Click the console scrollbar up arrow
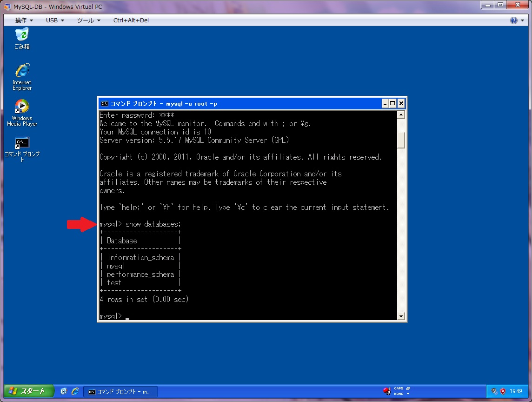 click(401, 115)
